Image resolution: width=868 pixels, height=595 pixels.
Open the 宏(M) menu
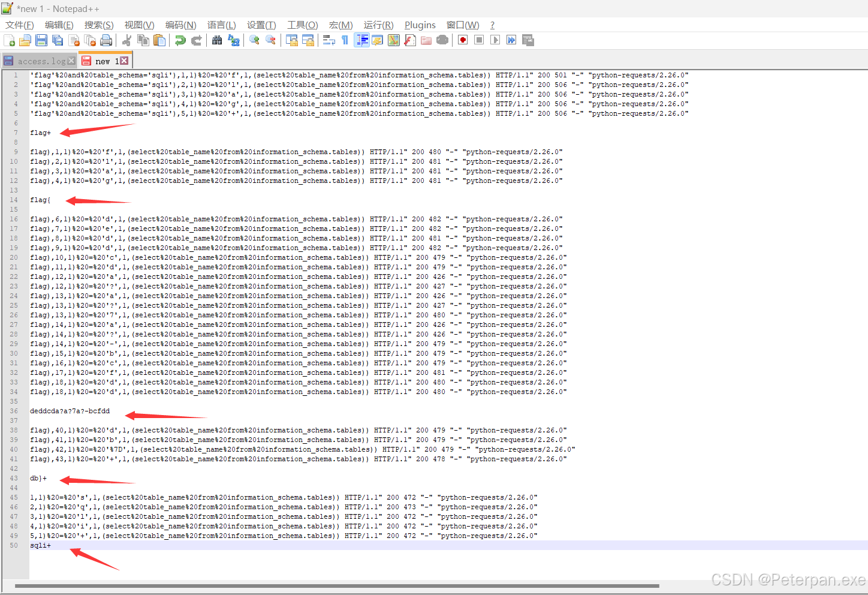pyautogui.click(x=341, y=25)
